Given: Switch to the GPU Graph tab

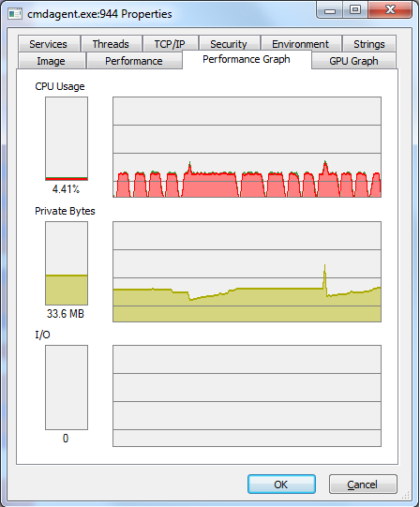Looking at the screenshot, I should point(353,61).
